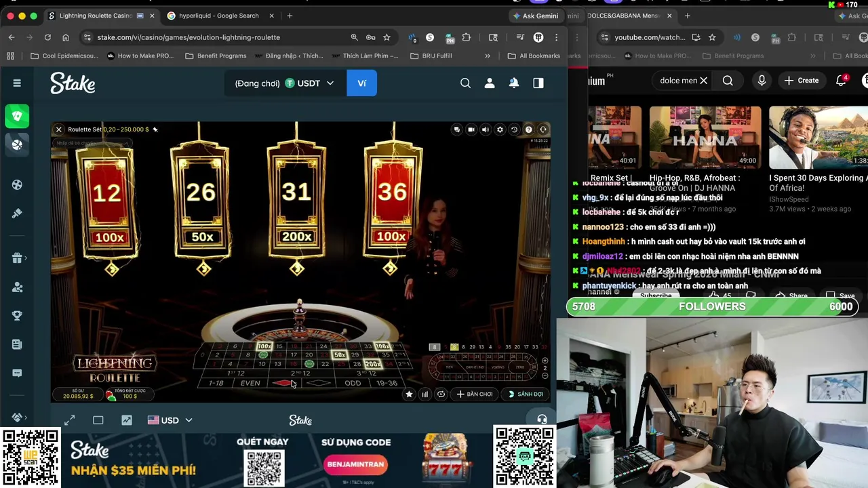Click the Ví wallet button
This screenshot has height=488, width=868.
point(361,83)
